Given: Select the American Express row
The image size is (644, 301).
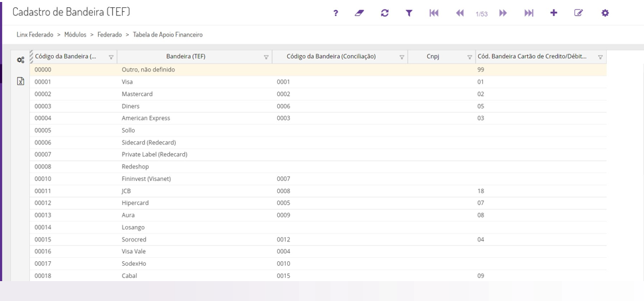Looking at the screenshot, I should [x=318, y=118].
